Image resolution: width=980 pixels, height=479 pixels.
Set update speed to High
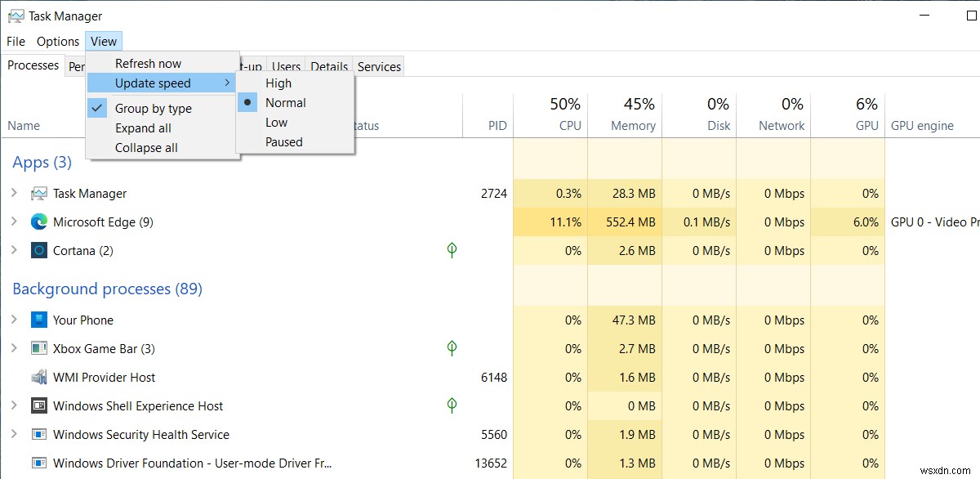pos(278,83)
